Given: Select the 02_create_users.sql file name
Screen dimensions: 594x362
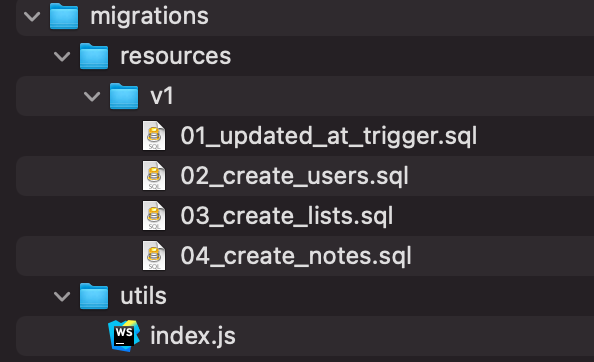Looking at the screenshot, I should click(x=294, y=176).
